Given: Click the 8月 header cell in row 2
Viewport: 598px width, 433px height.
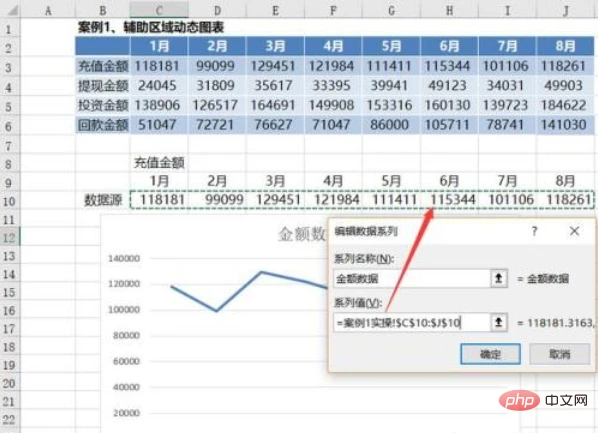Looking at the screenshot, I should coord(565,46).
